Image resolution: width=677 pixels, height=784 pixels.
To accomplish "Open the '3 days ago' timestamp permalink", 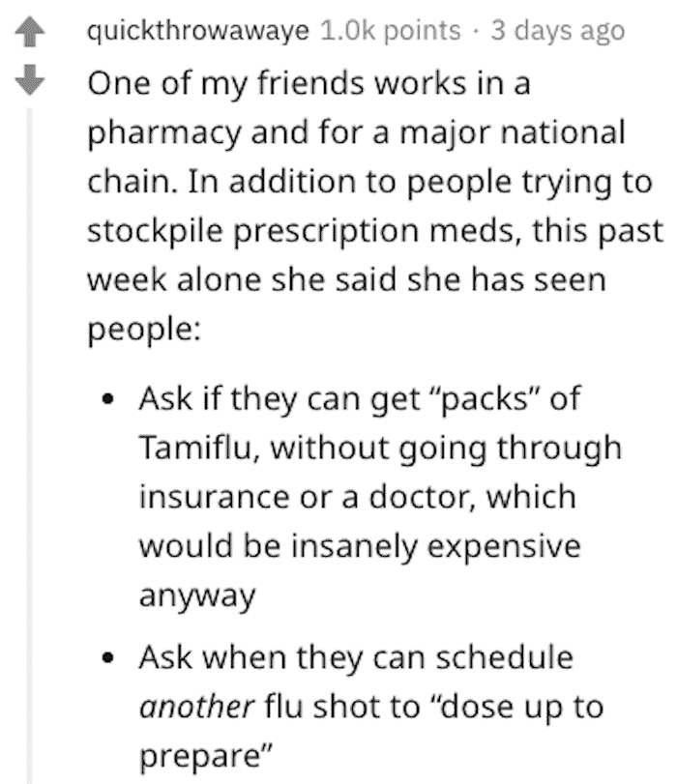I will [x=557, y=31].
